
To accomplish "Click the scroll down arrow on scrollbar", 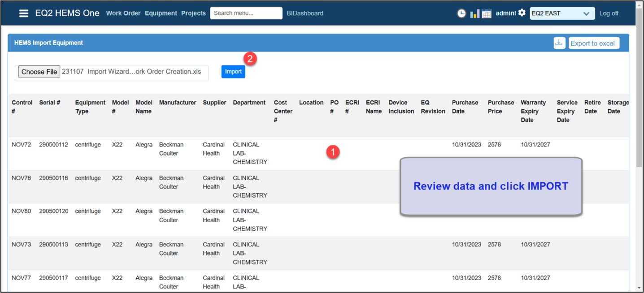I will click(x=640, y=288).
